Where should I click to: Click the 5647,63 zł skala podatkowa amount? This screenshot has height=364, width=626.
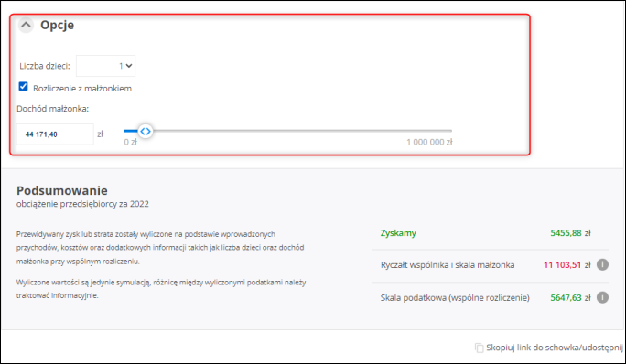coord(570,298)
